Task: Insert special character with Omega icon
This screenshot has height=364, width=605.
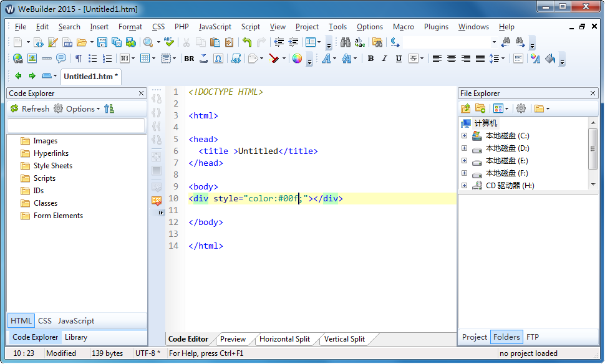Action: pos(218,59)
